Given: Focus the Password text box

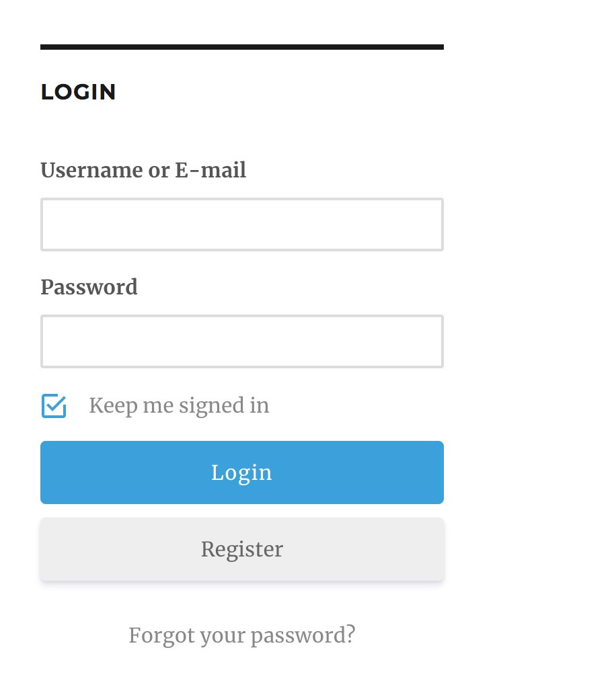Looking at the screenshot, I should click(241, 341).
